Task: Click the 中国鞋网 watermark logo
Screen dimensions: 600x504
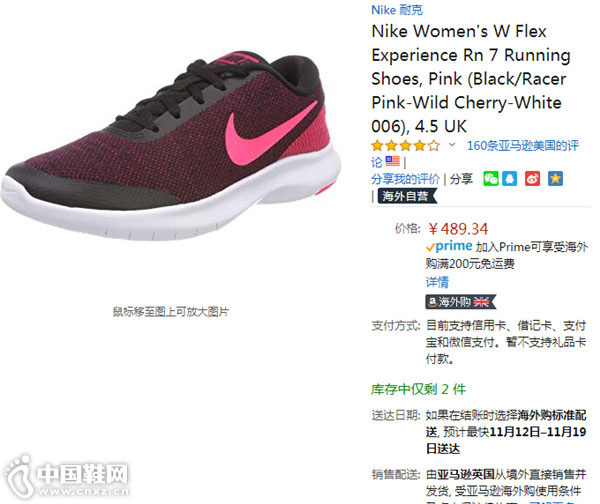Action: click(x=66, y=477)
